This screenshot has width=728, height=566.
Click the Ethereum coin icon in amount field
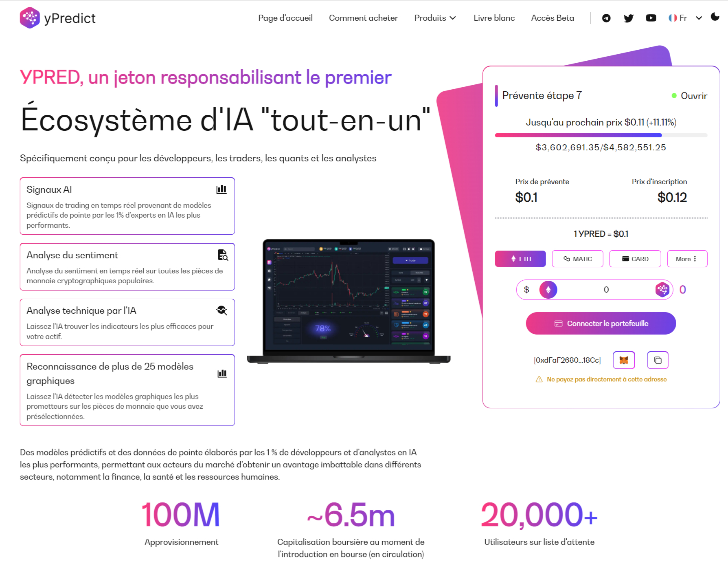click(548, 290)
